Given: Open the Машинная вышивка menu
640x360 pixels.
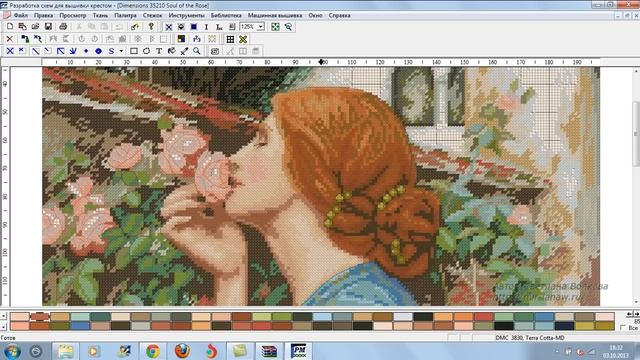Looking at the screenshot, I should [x=275, y=16].
